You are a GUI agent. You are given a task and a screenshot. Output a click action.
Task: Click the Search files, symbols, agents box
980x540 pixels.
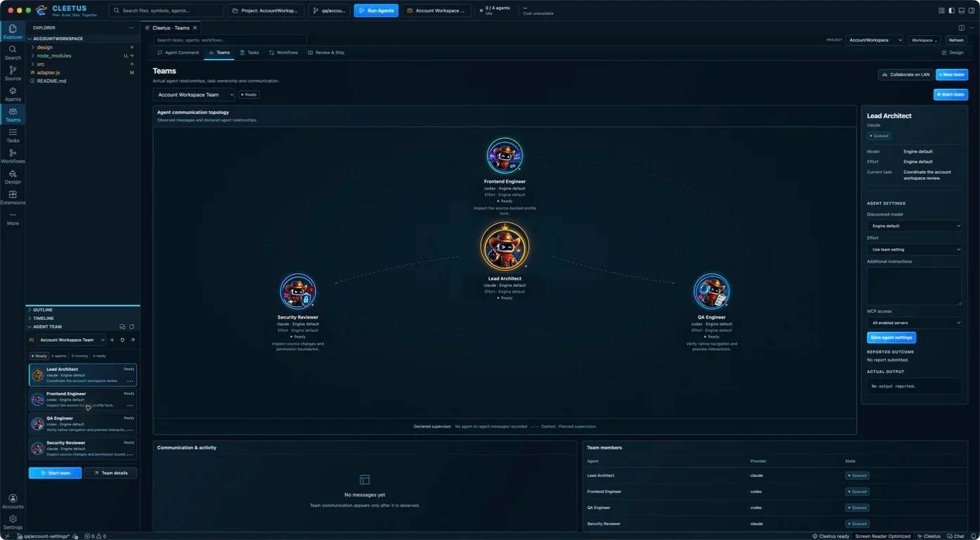point(166,11)
